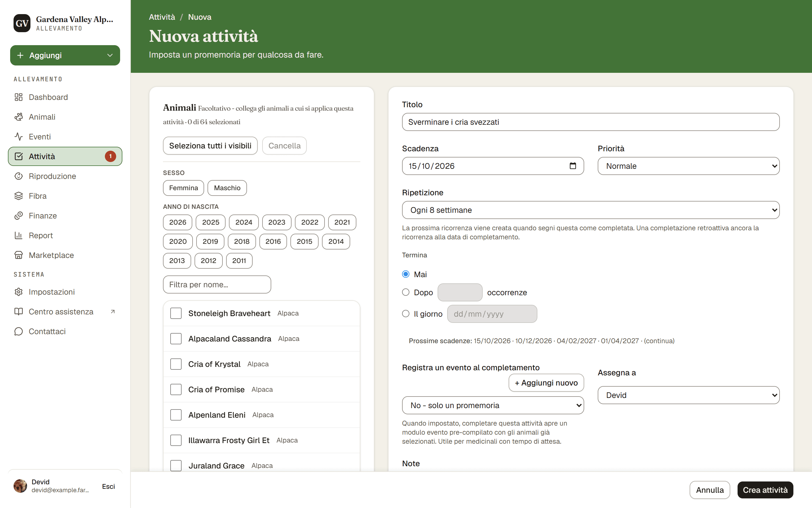Open the calendar picker in Scadenza
812x508 pixels.
pos(573,166)
